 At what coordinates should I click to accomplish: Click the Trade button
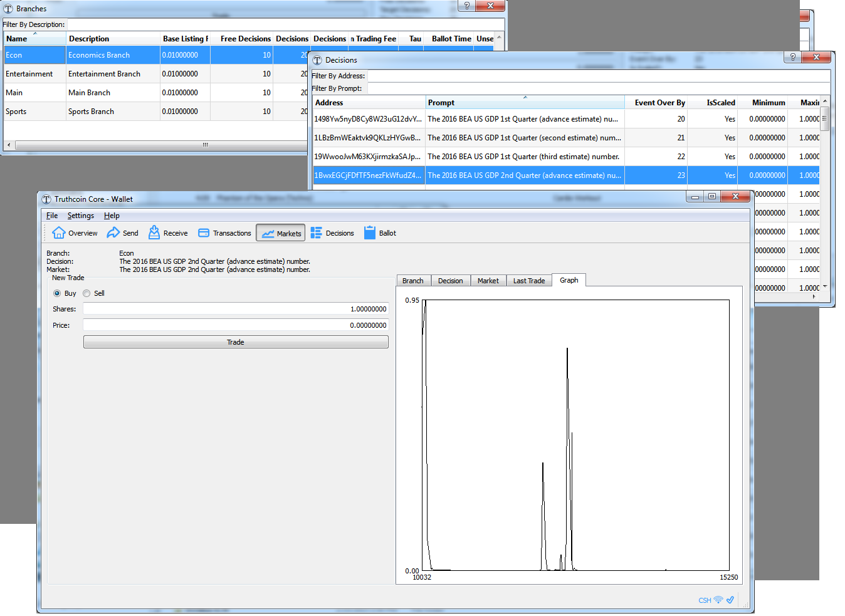pyautogui.click(x=236, y=342)
